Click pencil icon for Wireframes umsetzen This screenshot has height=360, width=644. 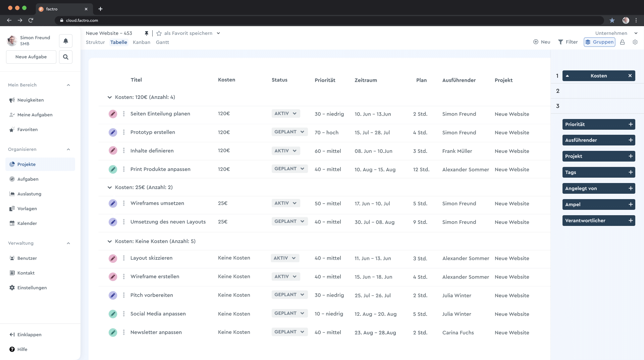point(113,203)
